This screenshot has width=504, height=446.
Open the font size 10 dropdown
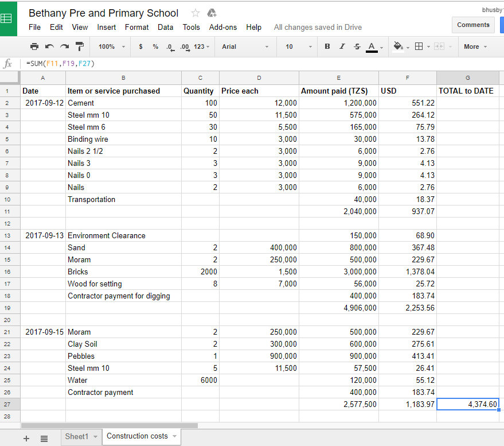point(298,46)
